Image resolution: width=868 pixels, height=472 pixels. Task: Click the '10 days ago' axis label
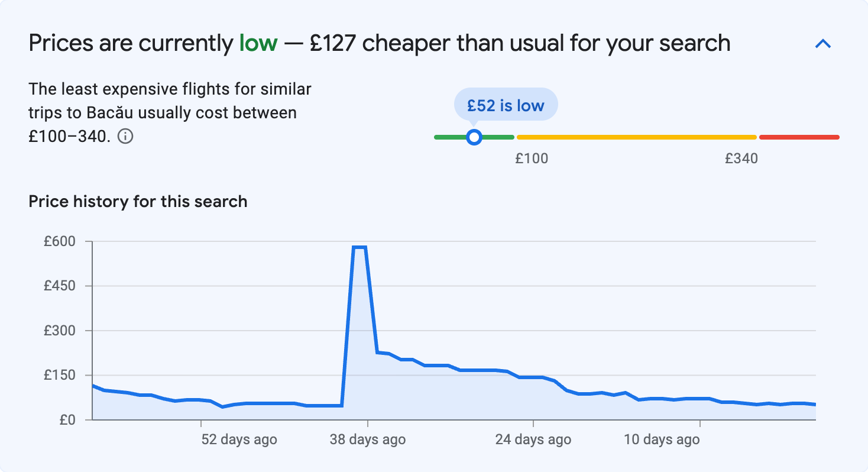pyautogui.click(x=661, y=439)
